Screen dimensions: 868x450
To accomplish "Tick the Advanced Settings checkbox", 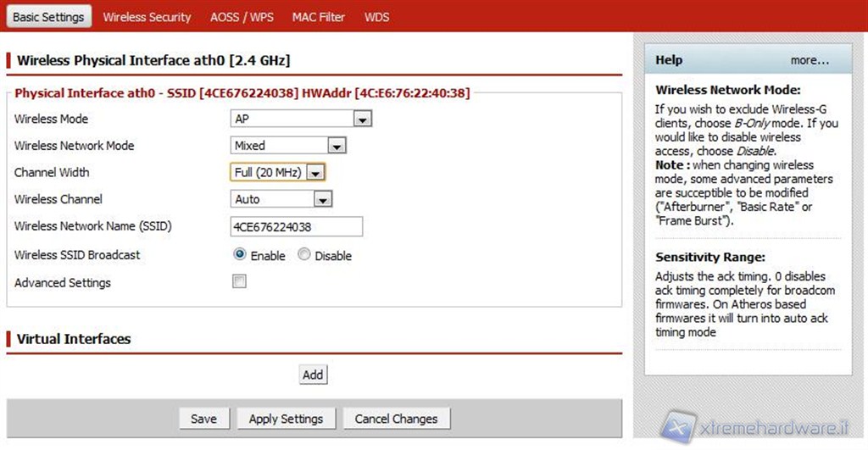I will (x=239, y=282).
